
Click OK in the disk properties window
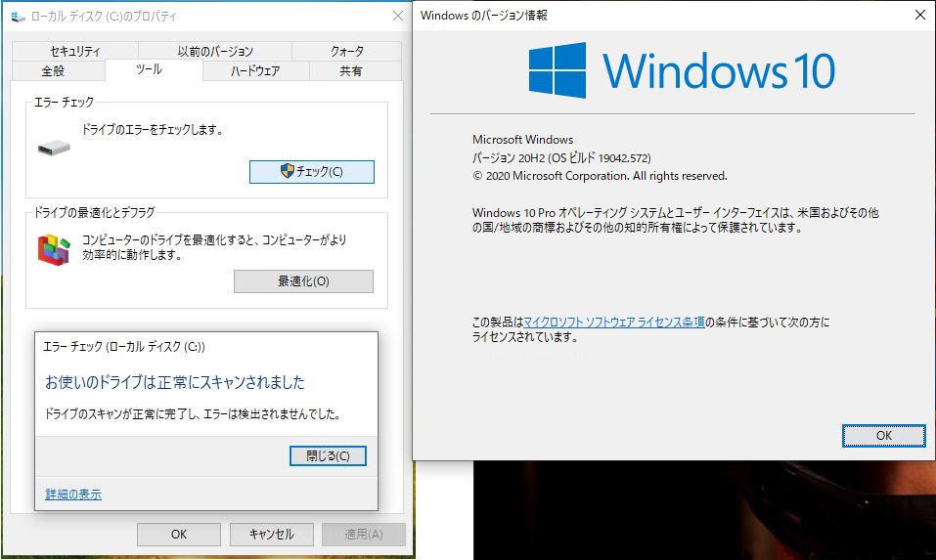pos(178,535)
